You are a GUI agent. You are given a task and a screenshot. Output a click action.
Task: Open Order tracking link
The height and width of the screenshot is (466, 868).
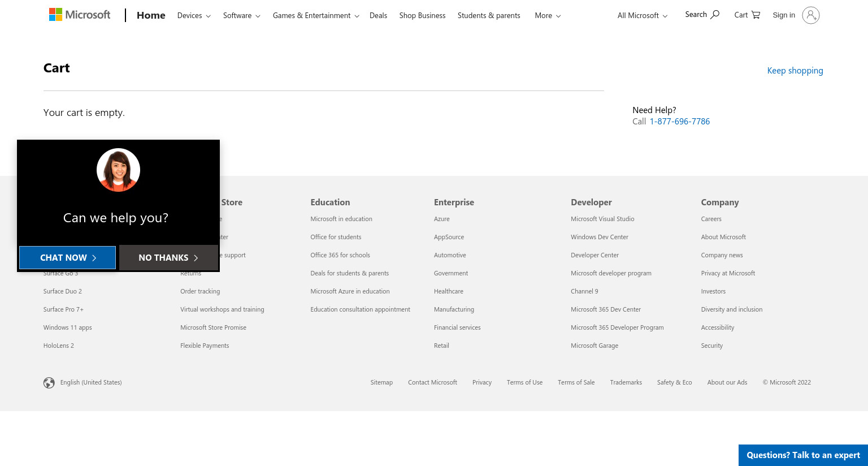point(200,291)
